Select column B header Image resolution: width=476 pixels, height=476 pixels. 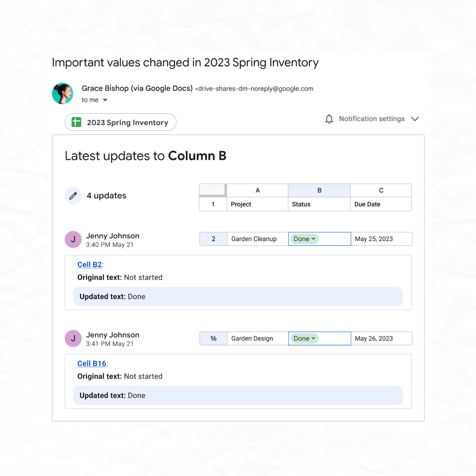pyautogui.click(x=319, y=190)
